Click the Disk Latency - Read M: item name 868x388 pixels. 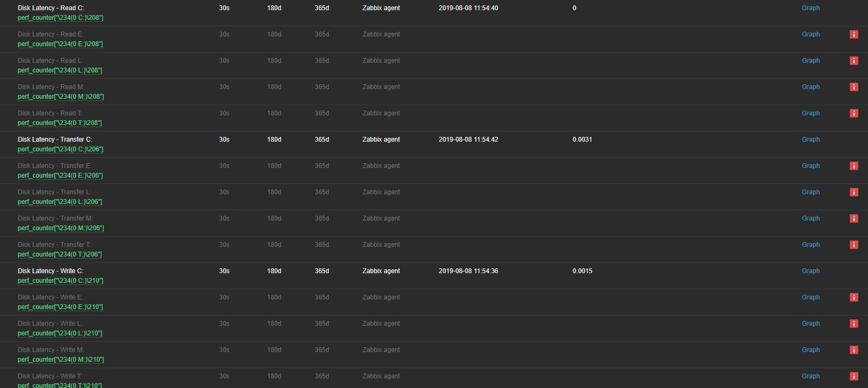tap(51, 87)
